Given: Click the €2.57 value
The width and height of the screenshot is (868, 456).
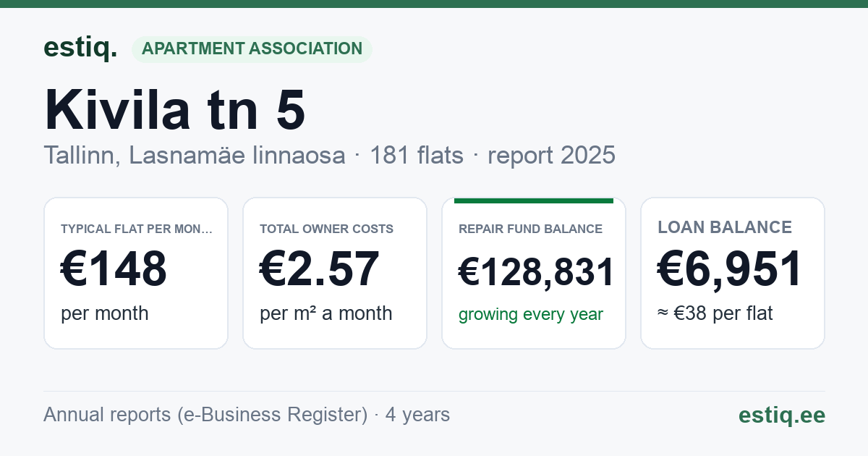Looking at the screenshot, I should coord(319,269).
